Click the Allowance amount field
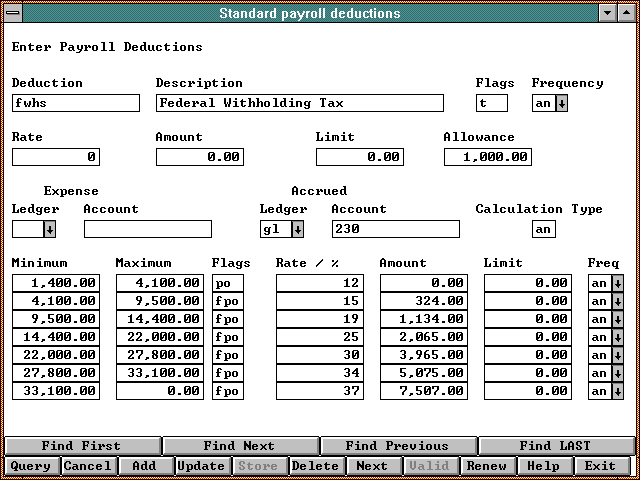Image resolution: width=640 pixels, height=480 pixels. tap(488, 157)
